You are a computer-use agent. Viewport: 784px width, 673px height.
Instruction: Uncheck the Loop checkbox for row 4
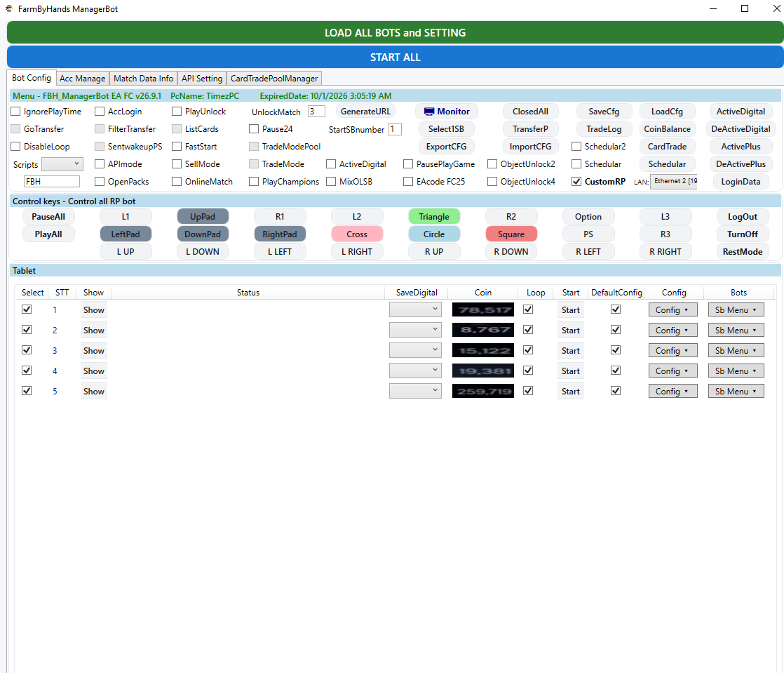pos(528,371)
